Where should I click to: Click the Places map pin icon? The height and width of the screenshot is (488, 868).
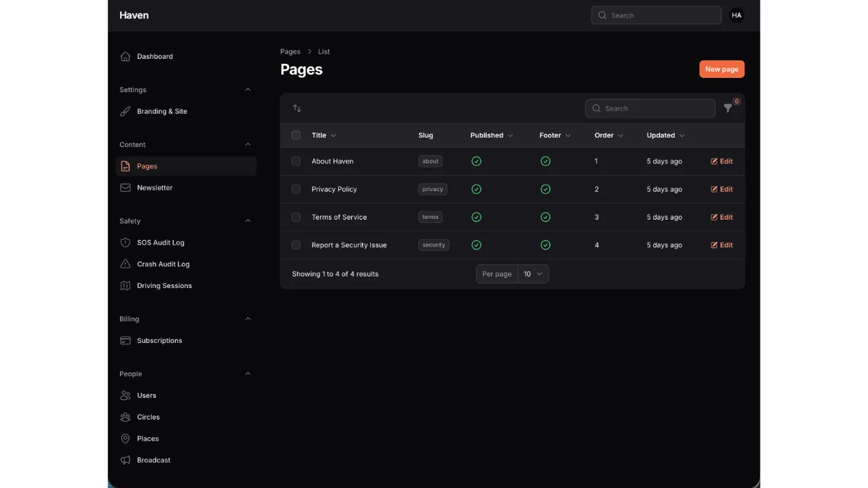125,439
